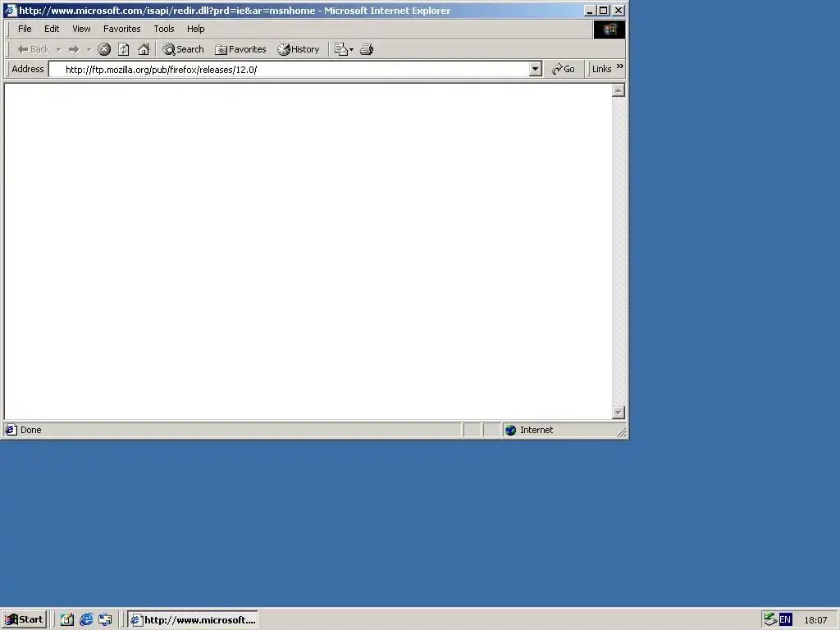Close the Internet Explorer window

pos(619,11)
